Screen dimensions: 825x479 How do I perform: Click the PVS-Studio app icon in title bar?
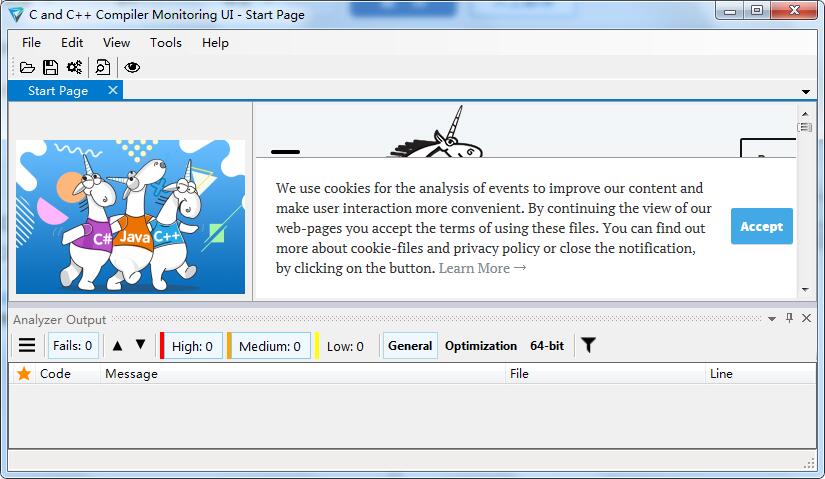(16, 14)
